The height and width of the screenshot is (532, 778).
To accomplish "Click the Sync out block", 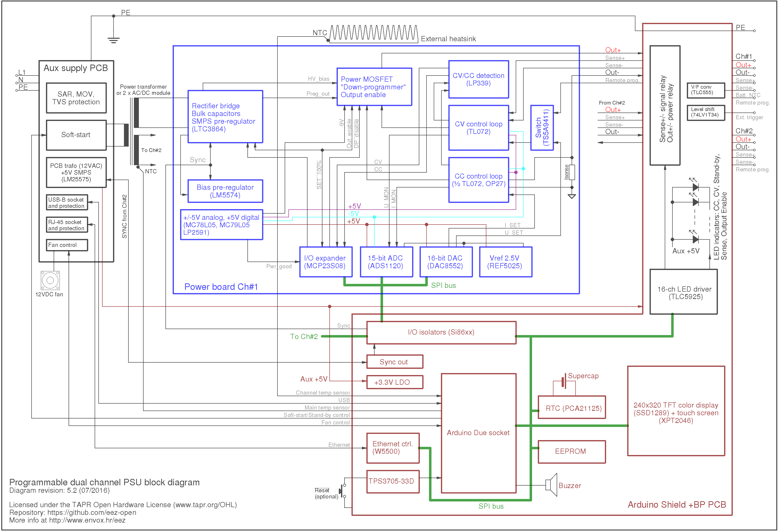I will click(x=395, y=362).
